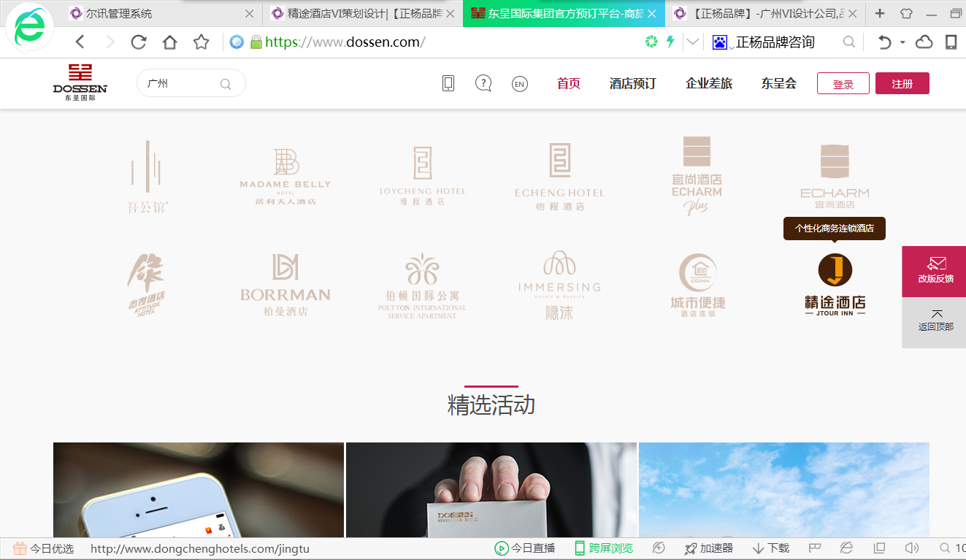Click the mobile device icon in browser toolbar
Screen dimensions: 966x560
tap(951, 42)
